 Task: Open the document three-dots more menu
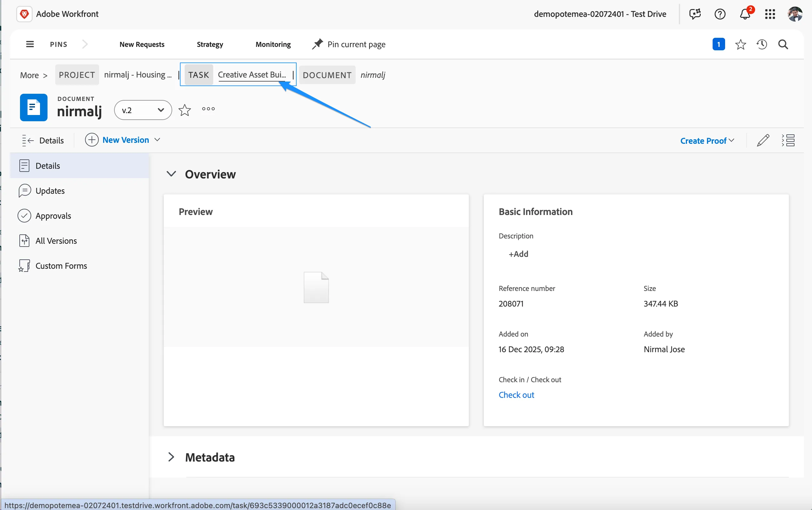tap(208, 109)
